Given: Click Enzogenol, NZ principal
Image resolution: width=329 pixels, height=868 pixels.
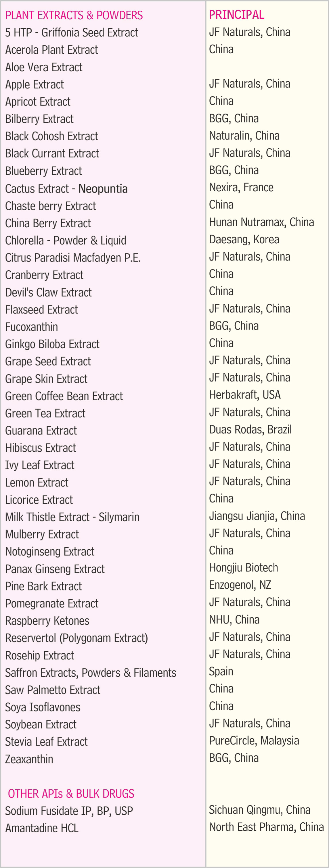Looking at the screenshot, I should click(x=240, y=585).
